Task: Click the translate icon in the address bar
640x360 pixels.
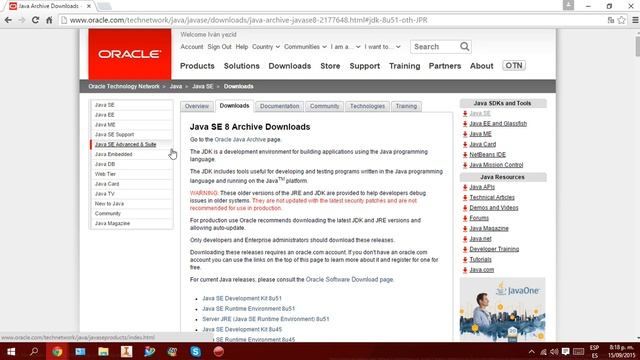Action: (x=611, y=20)
